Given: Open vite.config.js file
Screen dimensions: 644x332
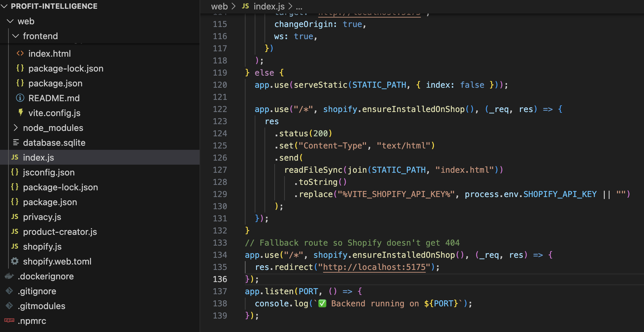Looking at the screenshot, I should 54,113.
